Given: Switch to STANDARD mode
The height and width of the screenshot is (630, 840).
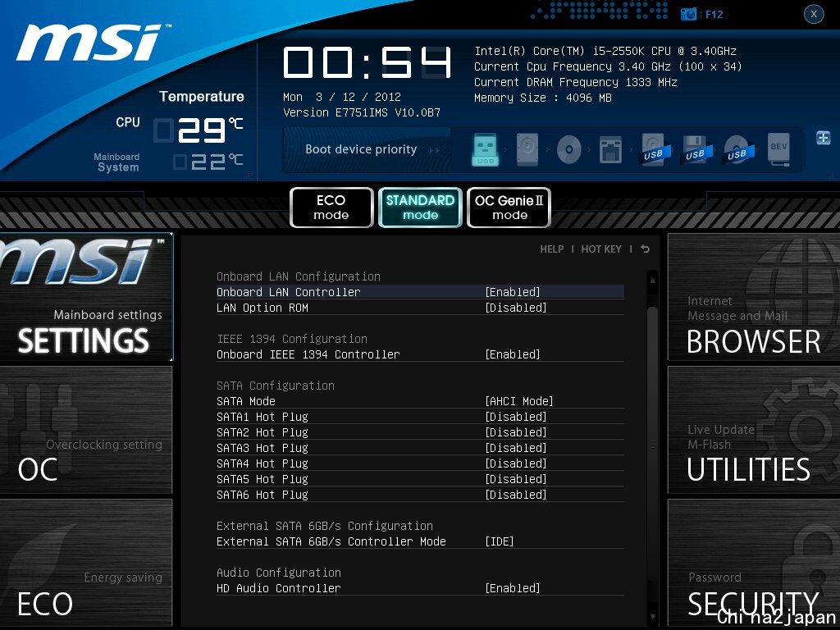Looking at the screenshot, I should [420, 208].
